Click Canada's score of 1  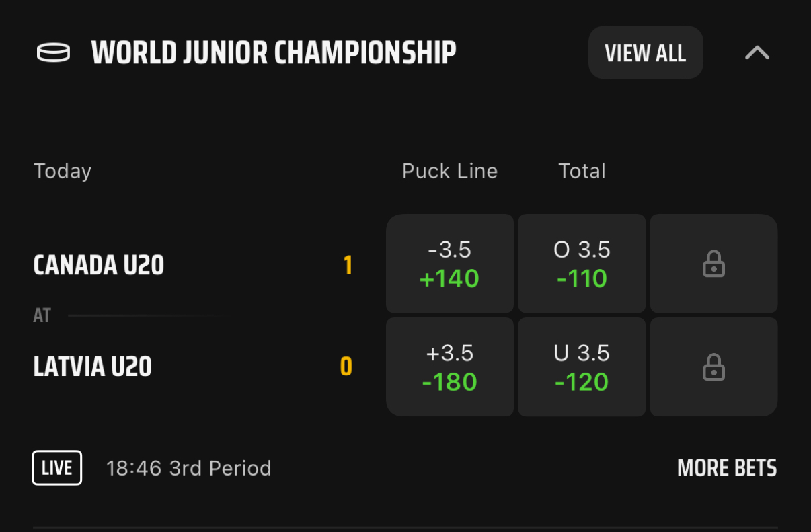(x=348, y=266)
